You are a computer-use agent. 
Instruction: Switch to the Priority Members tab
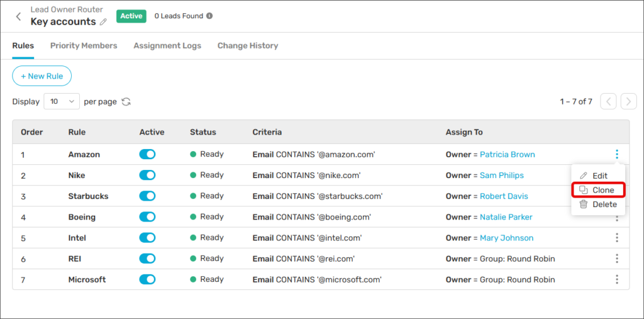pyautogui.click(x=84, y=46)
